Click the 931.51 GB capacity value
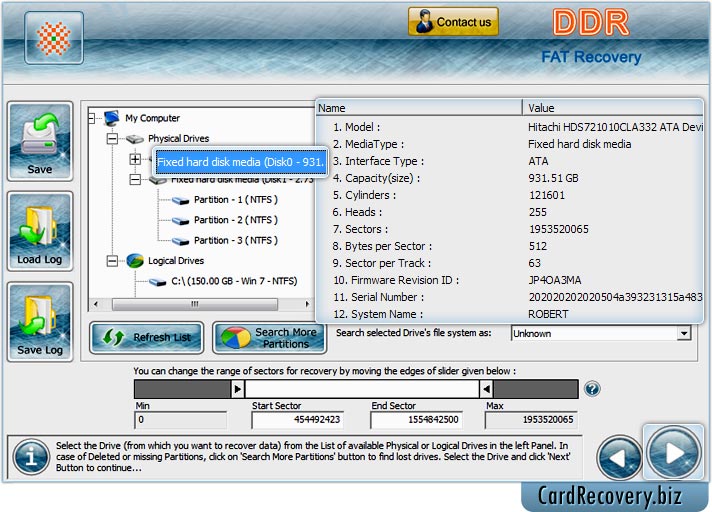The width and height of the screenshot is (712, 512). pyautogui.click(x=554, y=178)
